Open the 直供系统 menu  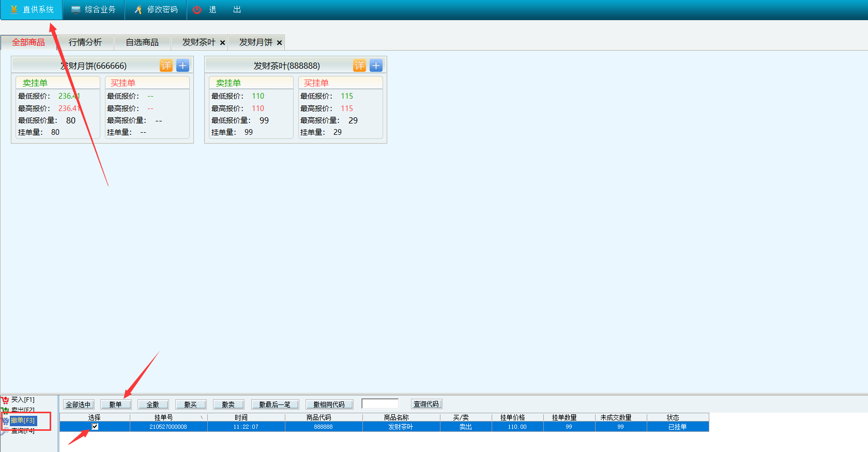coord(32,10)
